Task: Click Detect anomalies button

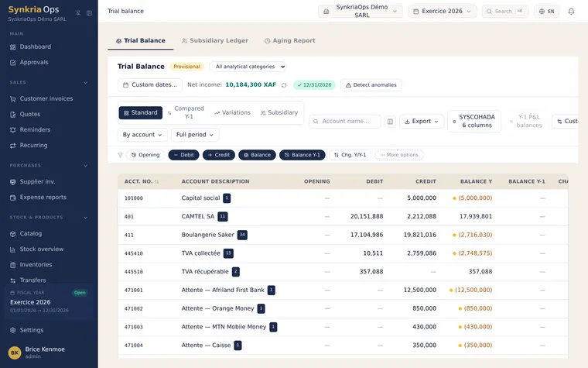Action: (x=371, y=85)
